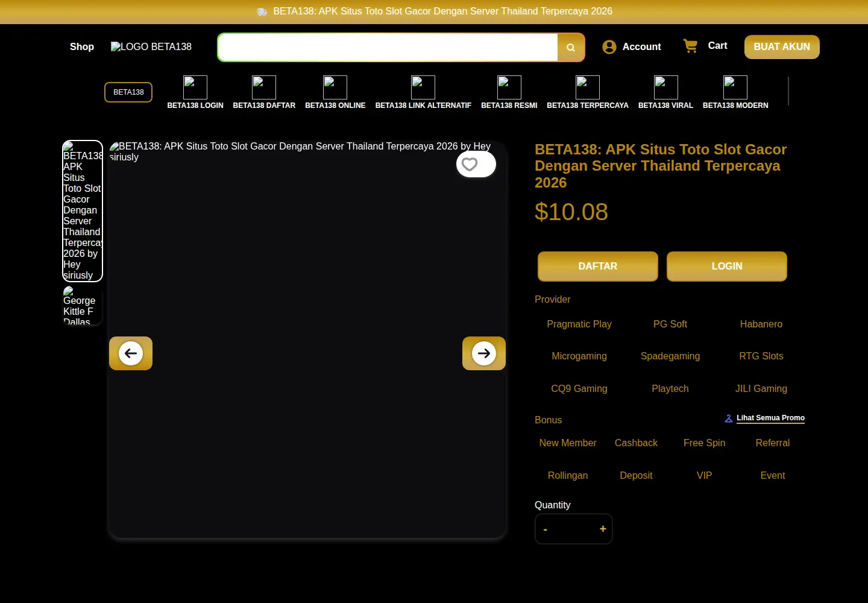This screenshot has width=868, height=603.
Task: Select first product thumbnail image
Action: point(83,211)
